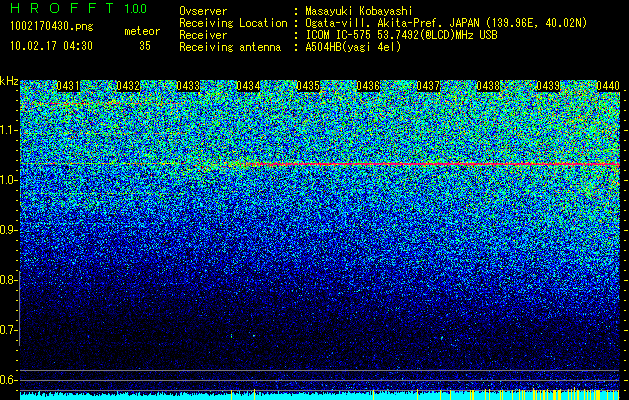The width and height of the screenshot is (629, 400).
Task: Click the 0440 time marker
Action: 608,86
